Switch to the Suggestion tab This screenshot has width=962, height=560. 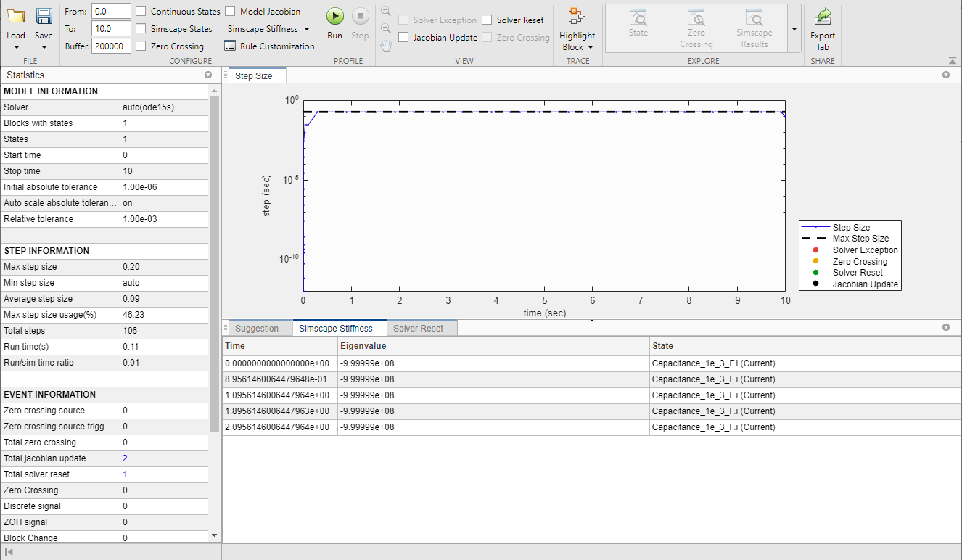[x=257, y=329]
